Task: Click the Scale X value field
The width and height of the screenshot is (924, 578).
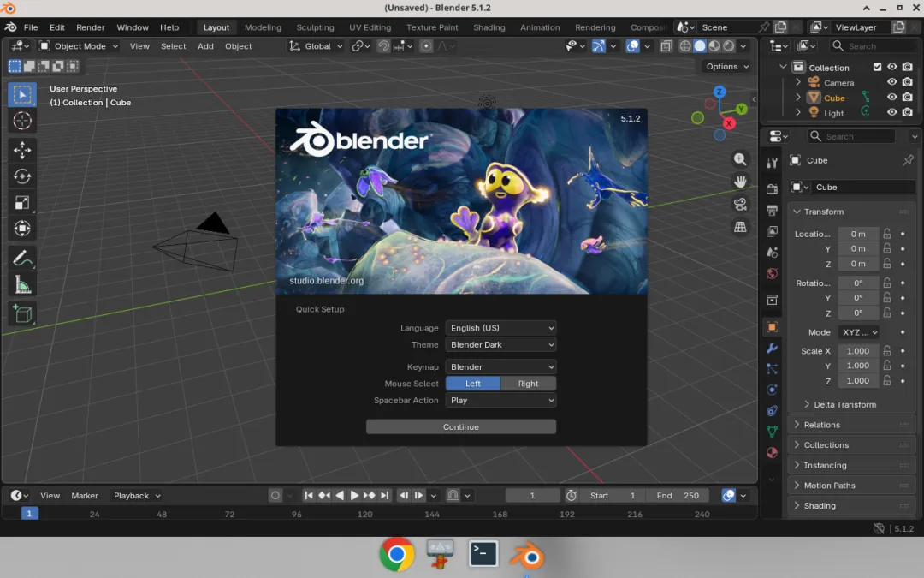Action: [858, 351]
